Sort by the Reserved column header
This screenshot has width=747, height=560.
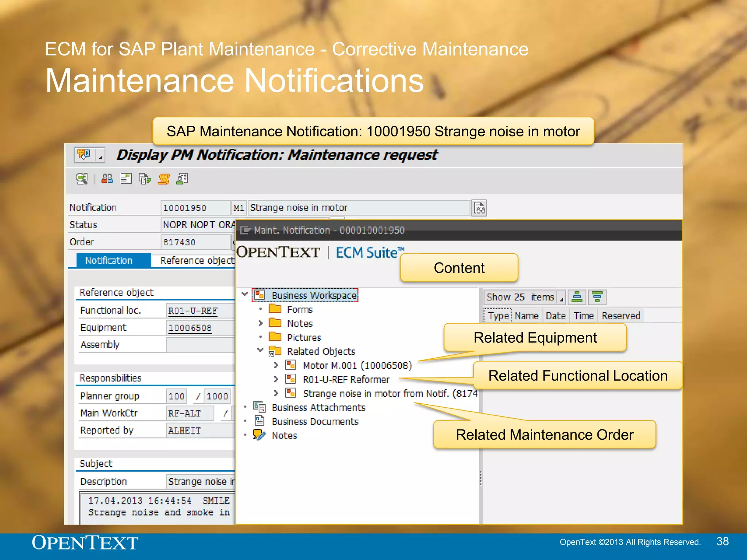621,316
